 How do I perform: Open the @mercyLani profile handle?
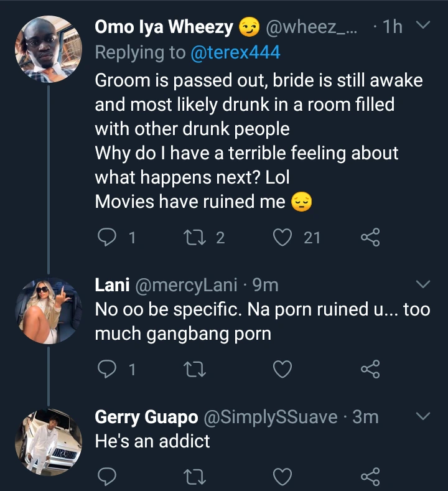186,285
